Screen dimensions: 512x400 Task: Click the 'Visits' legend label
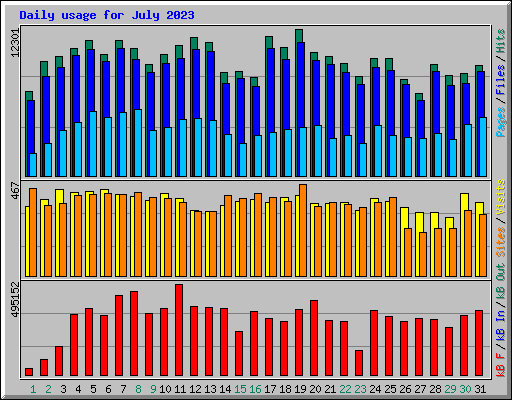click(x=501, y=198)
